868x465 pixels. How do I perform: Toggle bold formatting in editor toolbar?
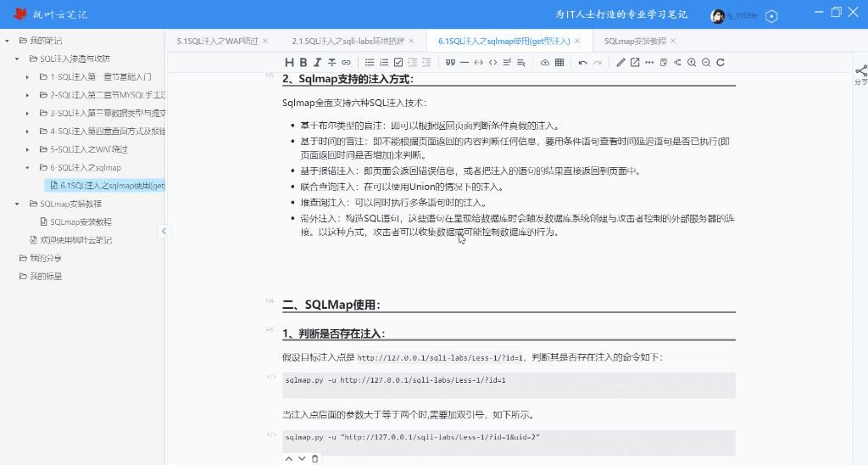(303, 62)
